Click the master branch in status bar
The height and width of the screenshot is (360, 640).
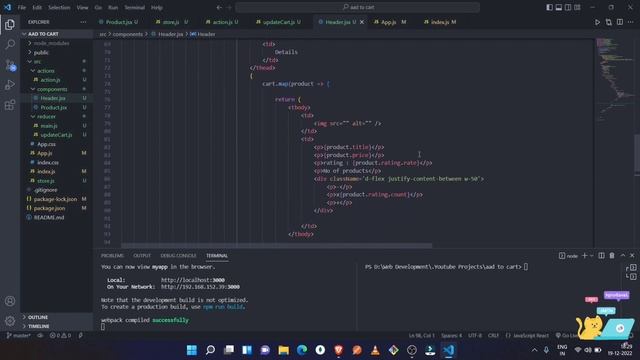point(19,336)
